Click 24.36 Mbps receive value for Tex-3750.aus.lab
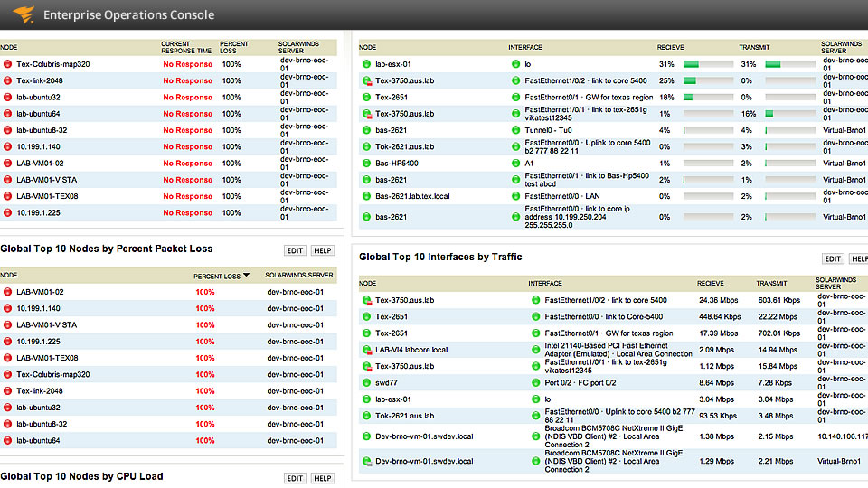868x488 pixels. [719, 300]
